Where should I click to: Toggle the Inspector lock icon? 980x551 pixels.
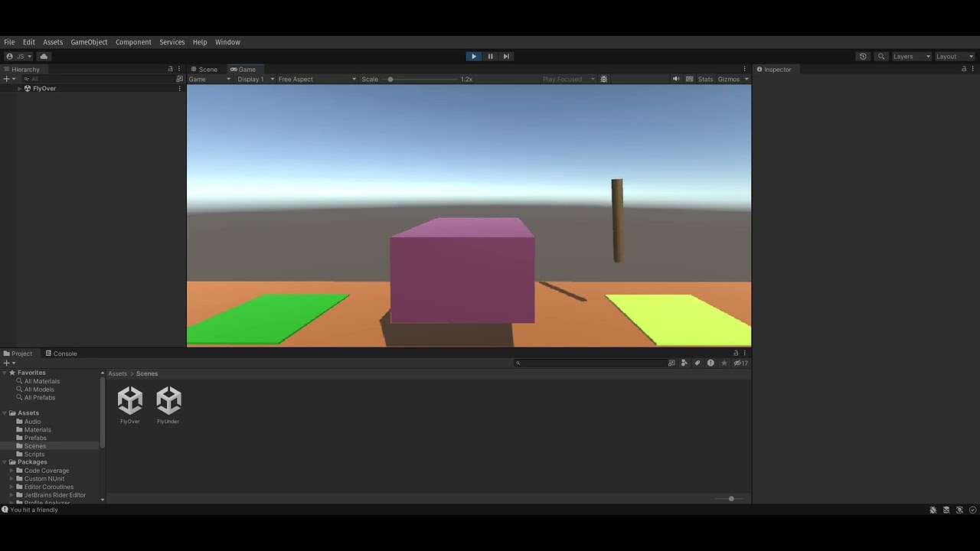(x=964, y=69)
